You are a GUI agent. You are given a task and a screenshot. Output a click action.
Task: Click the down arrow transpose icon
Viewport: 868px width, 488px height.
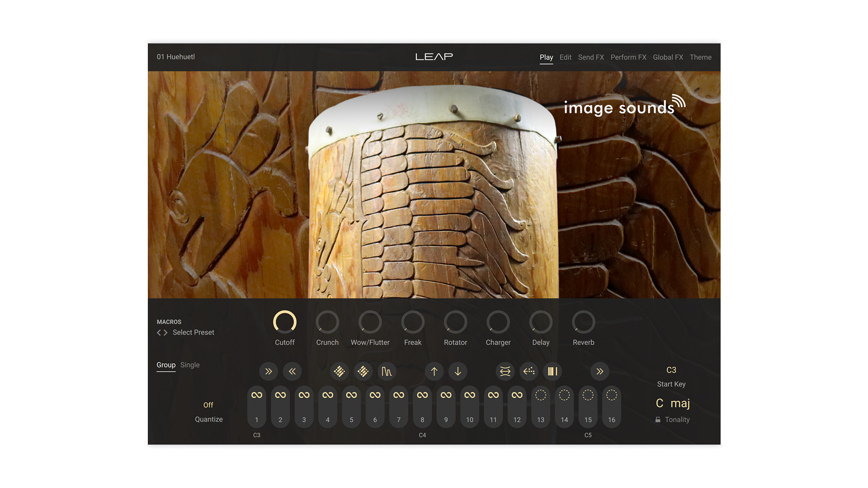click(x=458, y=371)
